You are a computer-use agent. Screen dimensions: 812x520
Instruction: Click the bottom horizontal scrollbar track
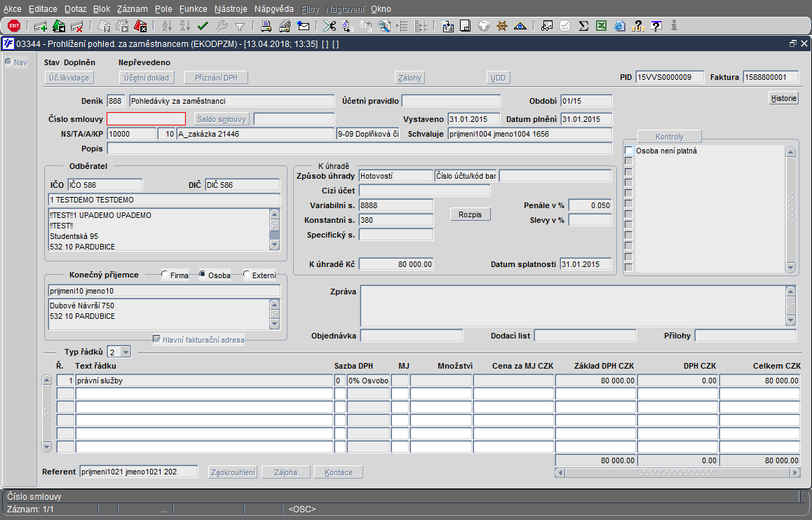677,473
